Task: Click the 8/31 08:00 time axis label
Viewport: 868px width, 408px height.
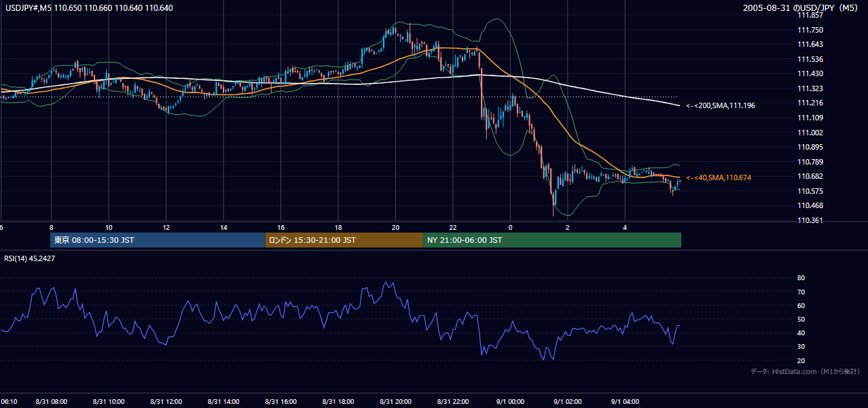Action: tap(51, 401)
